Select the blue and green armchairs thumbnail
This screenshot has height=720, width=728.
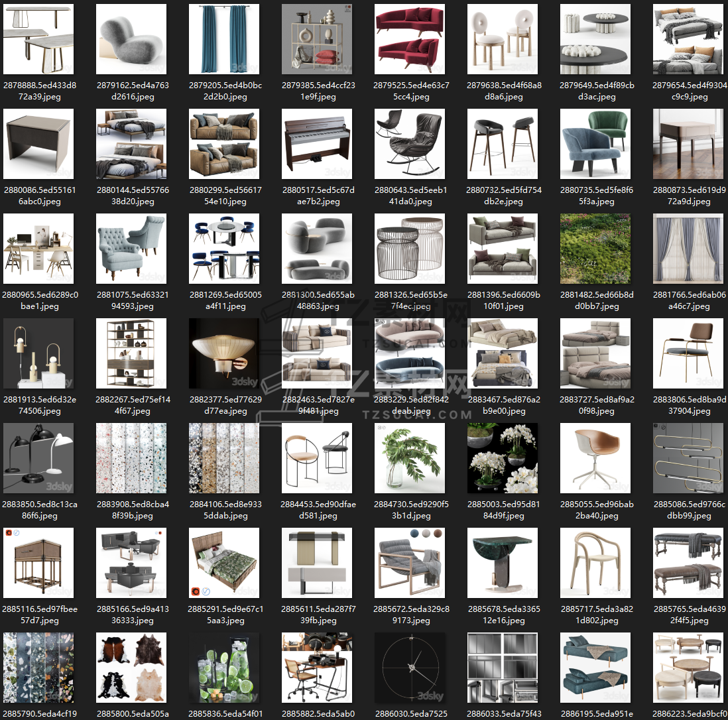coord(595,144)
